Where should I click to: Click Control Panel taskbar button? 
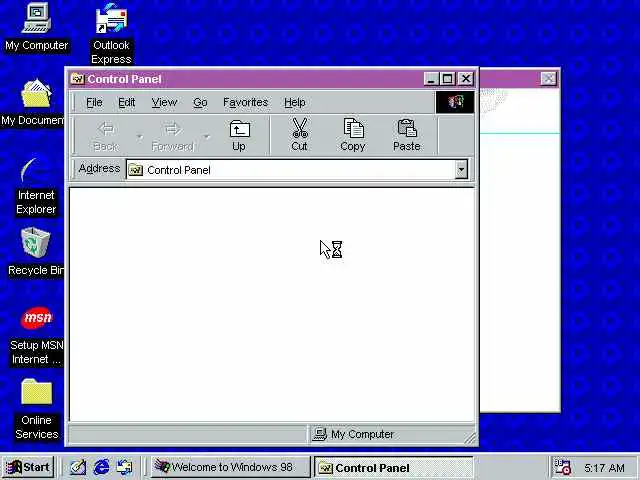coord(394,467)
